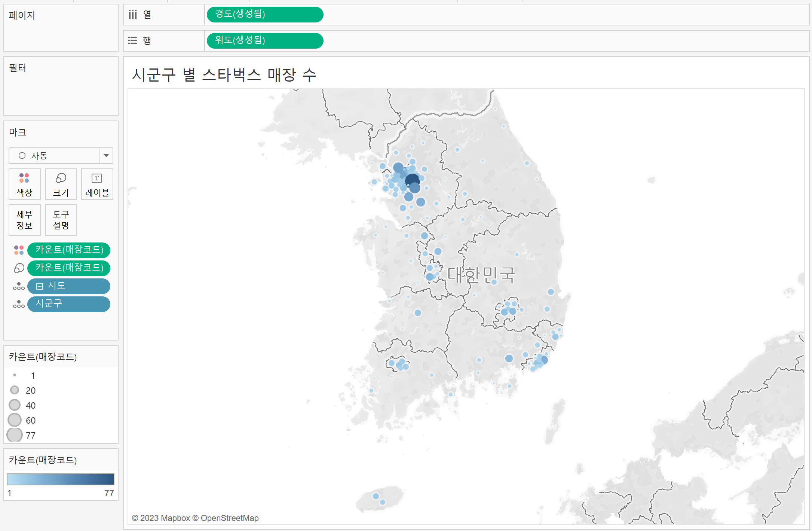Click the size legend title 카운트(매장코드)
Image resolution: width=812 pixels, height=531 pixels.
[x=43, y=357]
